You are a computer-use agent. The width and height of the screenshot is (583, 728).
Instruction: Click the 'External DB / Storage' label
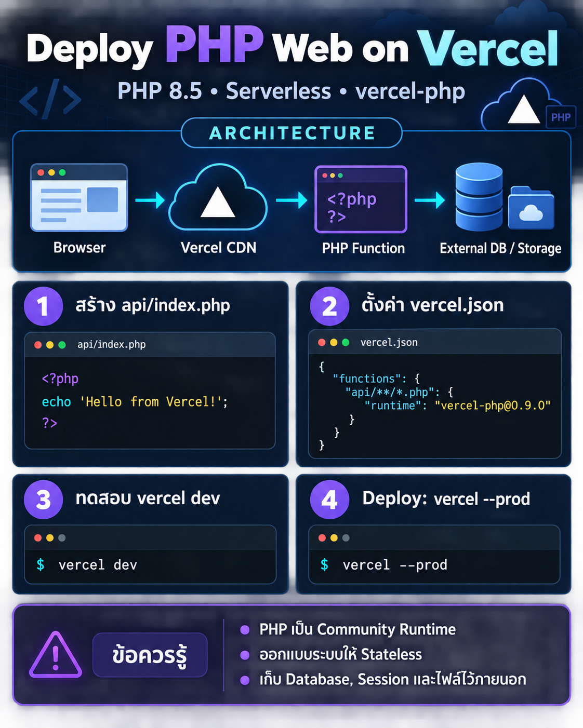coord(500,249)
